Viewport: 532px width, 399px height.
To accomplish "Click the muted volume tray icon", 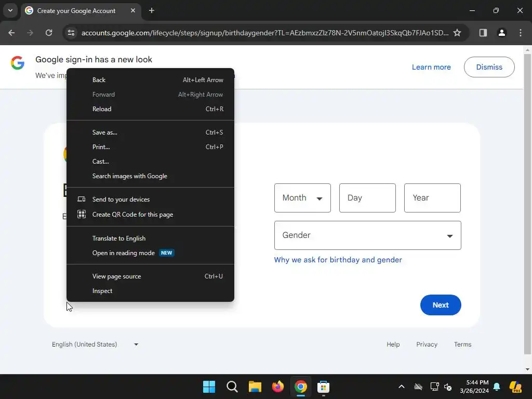I will click(x=448, y=387).
